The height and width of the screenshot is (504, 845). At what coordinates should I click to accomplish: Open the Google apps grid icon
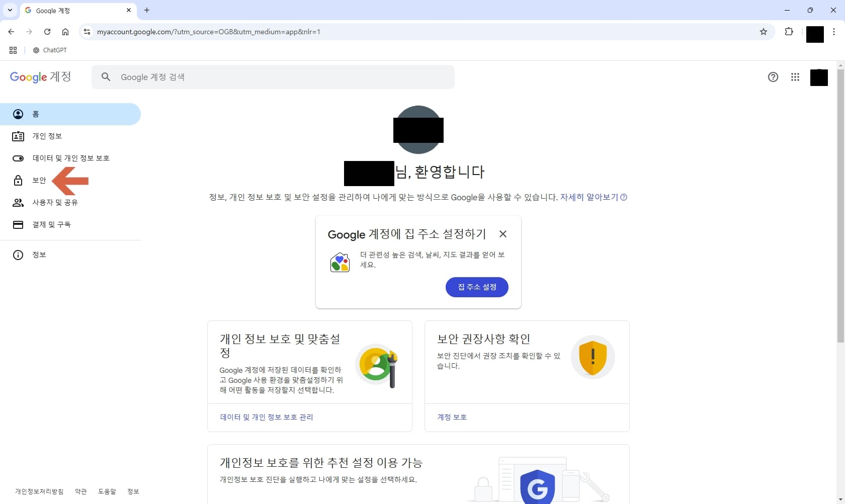[x=795, y=77]
